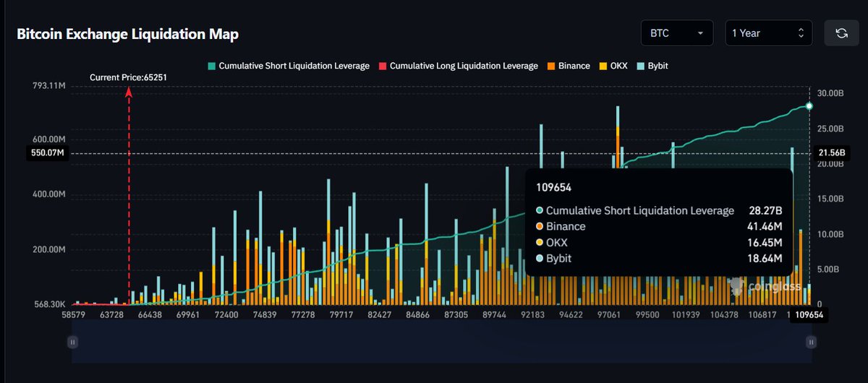
Task: Click the 84866 x-axis label
Action: (x=417, y=316)
